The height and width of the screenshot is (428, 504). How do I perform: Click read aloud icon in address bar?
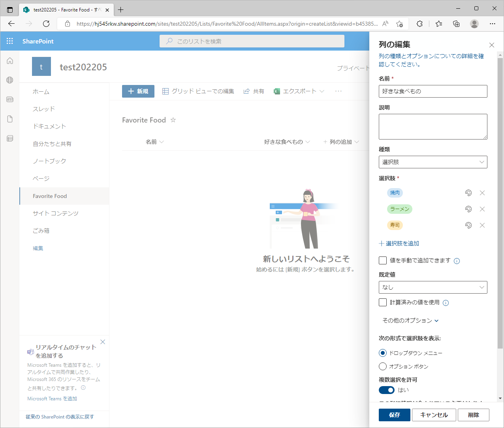[386, 24]
